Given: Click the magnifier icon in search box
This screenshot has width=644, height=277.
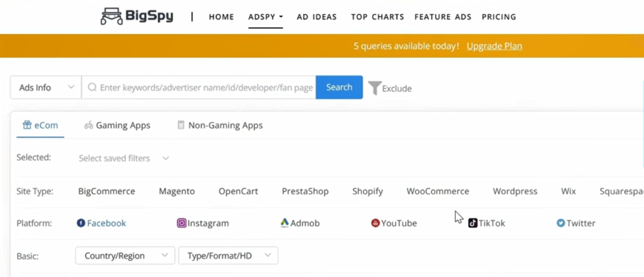Looking at the screenshot, I should click(92, 87).
